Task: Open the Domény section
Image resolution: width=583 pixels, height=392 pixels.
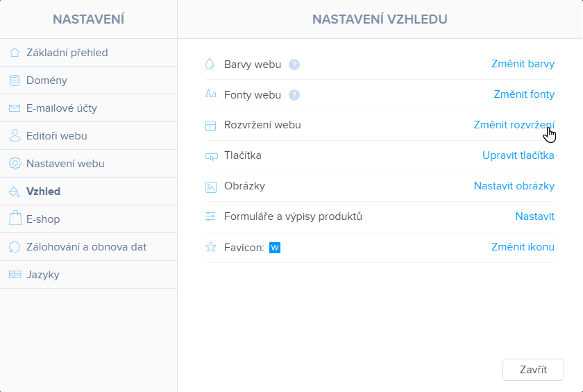Action: [89, 80]
